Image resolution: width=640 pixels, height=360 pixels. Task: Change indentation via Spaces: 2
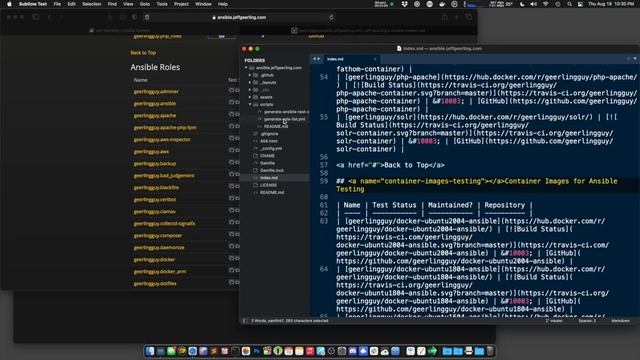587,321
